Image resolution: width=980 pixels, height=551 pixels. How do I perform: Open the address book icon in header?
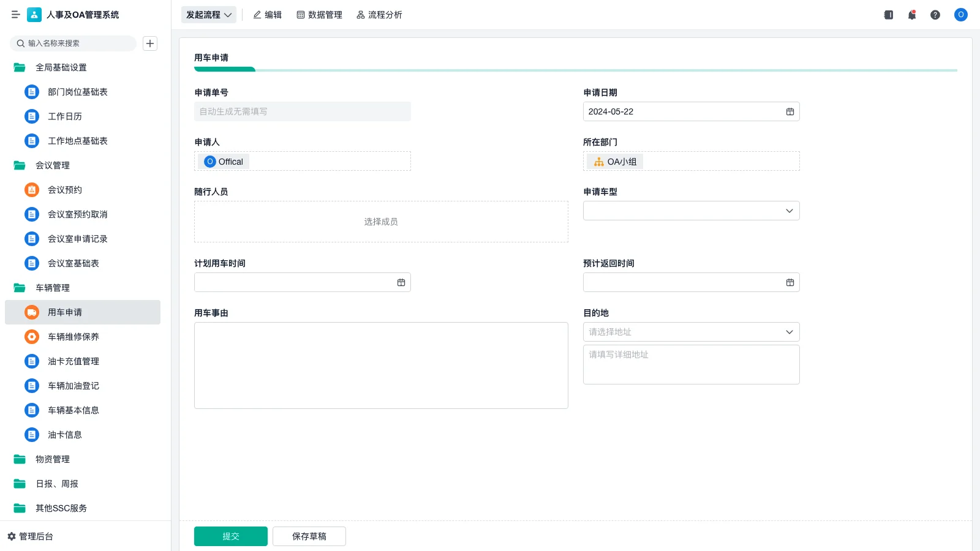point(888,15)
